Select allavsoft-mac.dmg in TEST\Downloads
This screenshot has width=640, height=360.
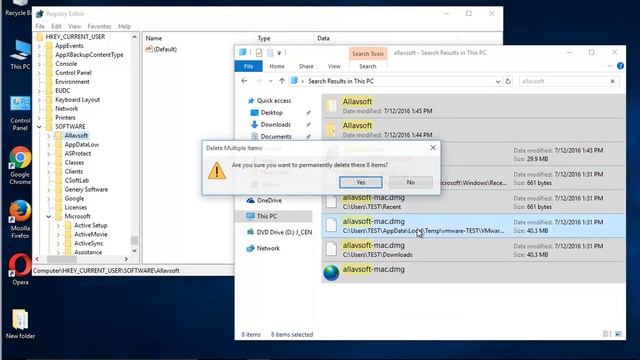click(x=473, y=250)
